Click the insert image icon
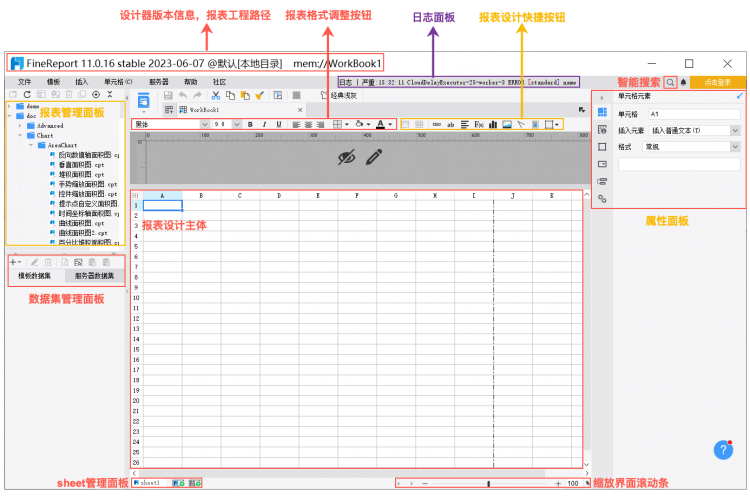Image resolution: width=750 pixels, height=496 pixels. [507, 124]
